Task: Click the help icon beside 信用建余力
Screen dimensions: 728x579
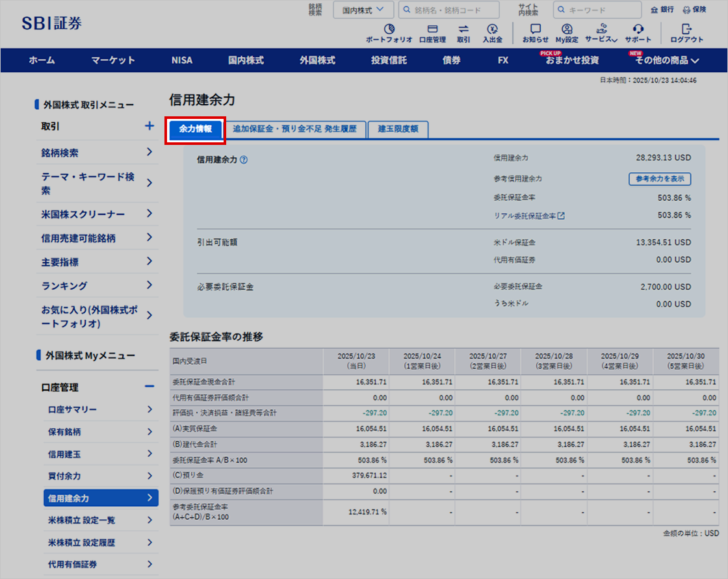Action: click(244, 160)
